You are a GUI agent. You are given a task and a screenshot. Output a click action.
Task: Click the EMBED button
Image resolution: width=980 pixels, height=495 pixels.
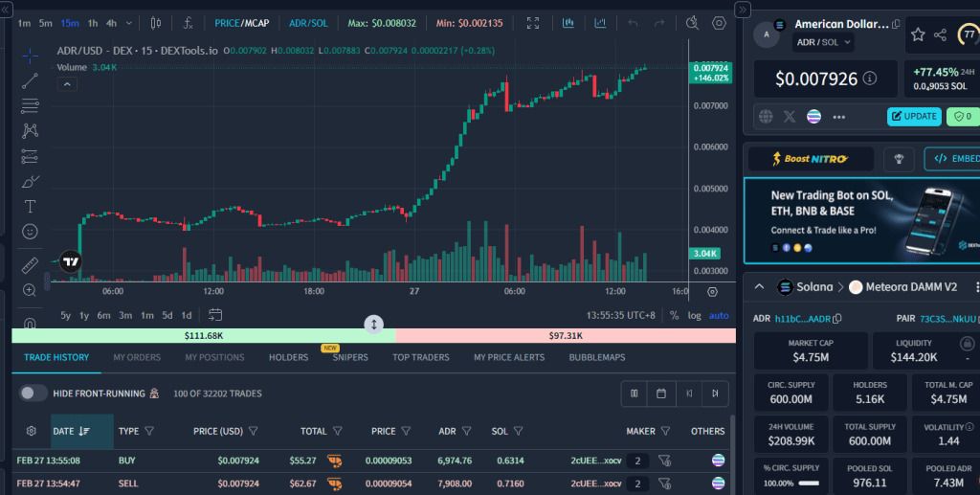click(952, 159)
